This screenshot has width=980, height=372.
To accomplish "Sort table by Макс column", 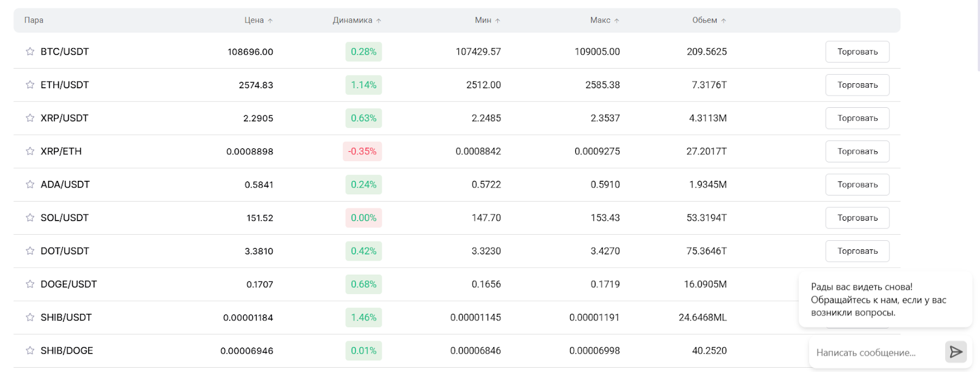I will pos(605,20).
